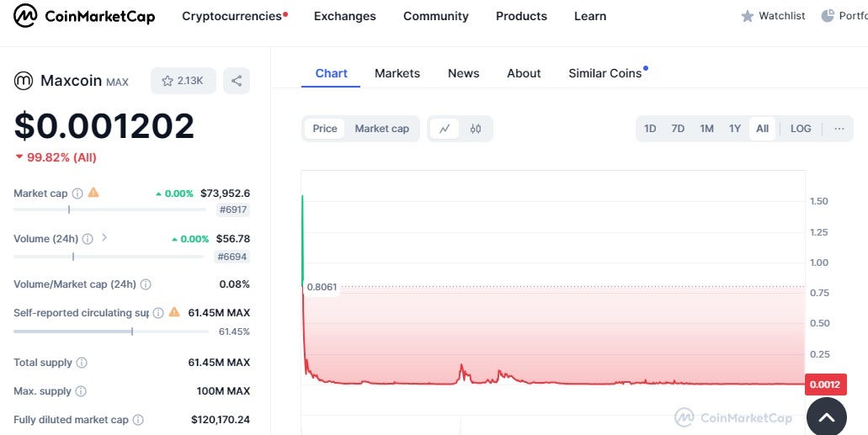
Task: Click the $0.001202 price value
Action: 104,125
